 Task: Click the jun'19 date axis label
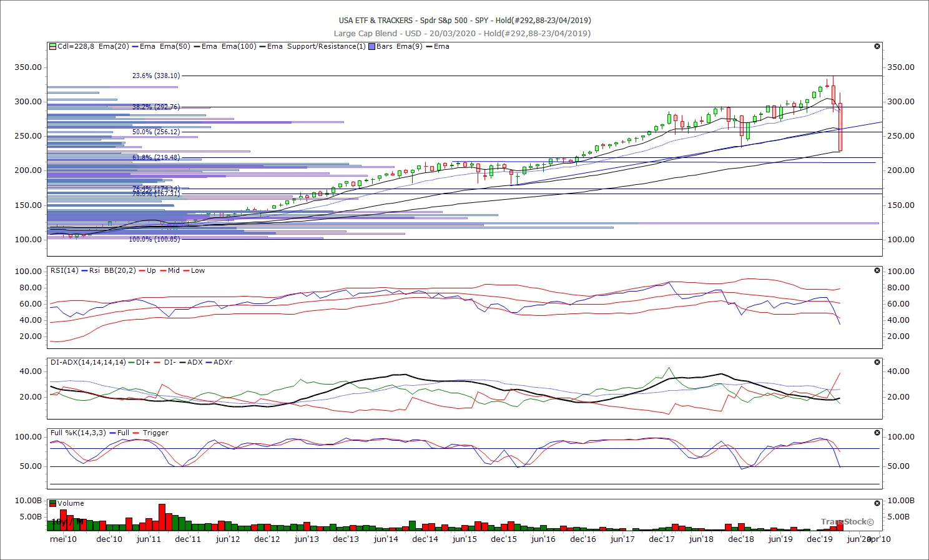[x=780, y=539]
